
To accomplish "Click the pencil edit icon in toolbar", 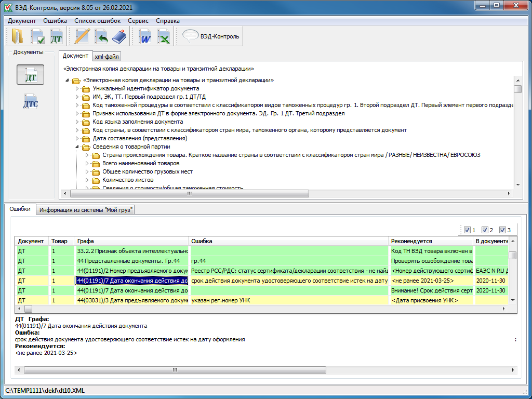I will 82,36.
